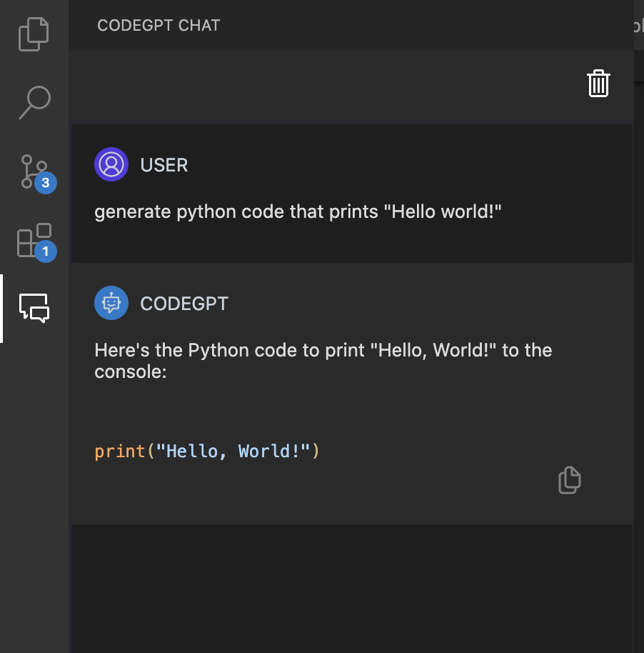Select the CodeGPT chat icon in activity bar
The image size is (644, 653).
34,309
